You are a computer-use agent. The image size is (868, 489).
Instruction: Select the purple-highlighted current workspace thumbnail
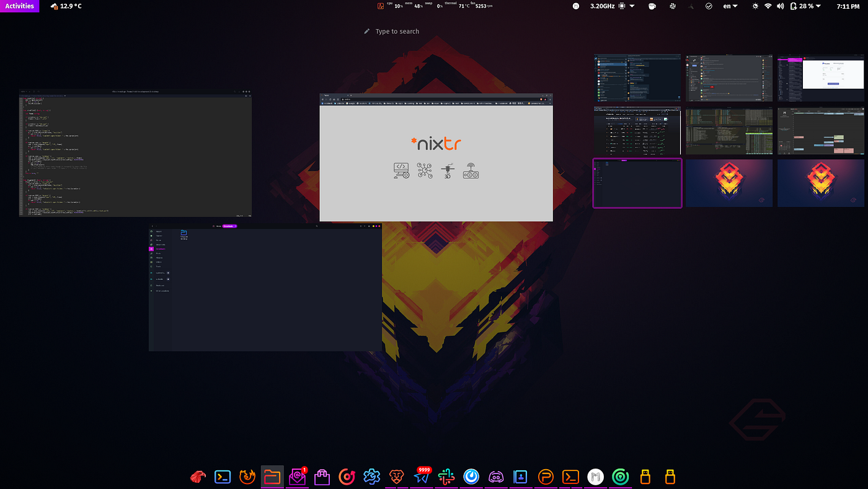click(637, 183)
